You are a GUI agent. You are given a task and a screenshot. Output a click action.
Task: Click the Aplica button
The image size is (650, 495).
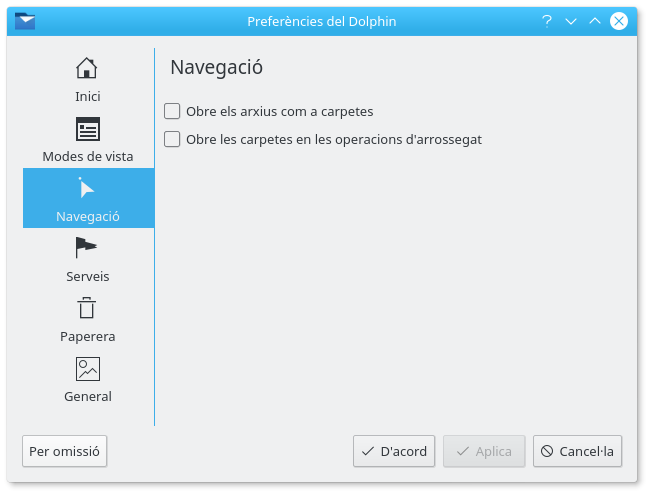pyautogui.click(x=484, y=451)
